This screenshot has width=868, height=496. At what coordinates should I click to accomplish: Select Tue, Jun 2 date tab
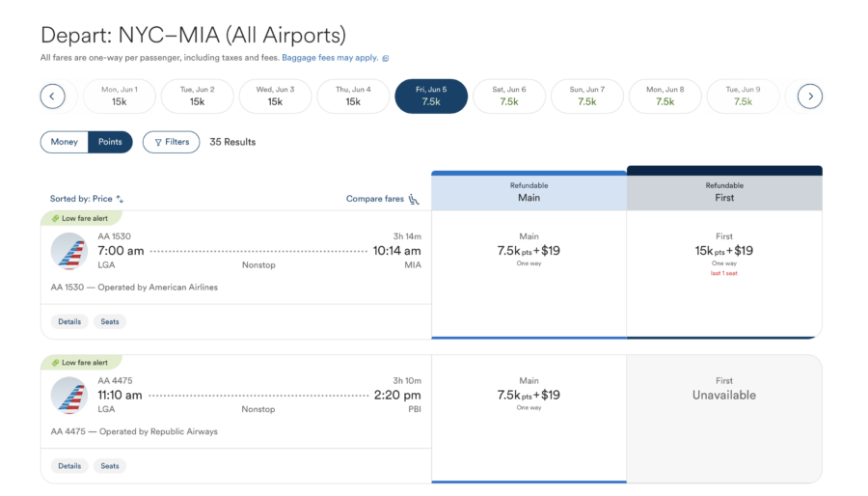197,96
